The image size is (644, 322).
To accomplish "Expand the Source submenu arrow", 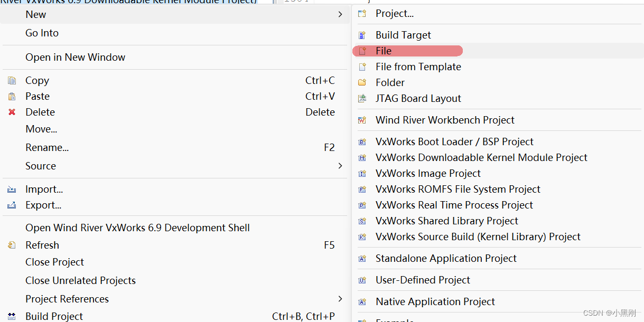I will 340,166.
